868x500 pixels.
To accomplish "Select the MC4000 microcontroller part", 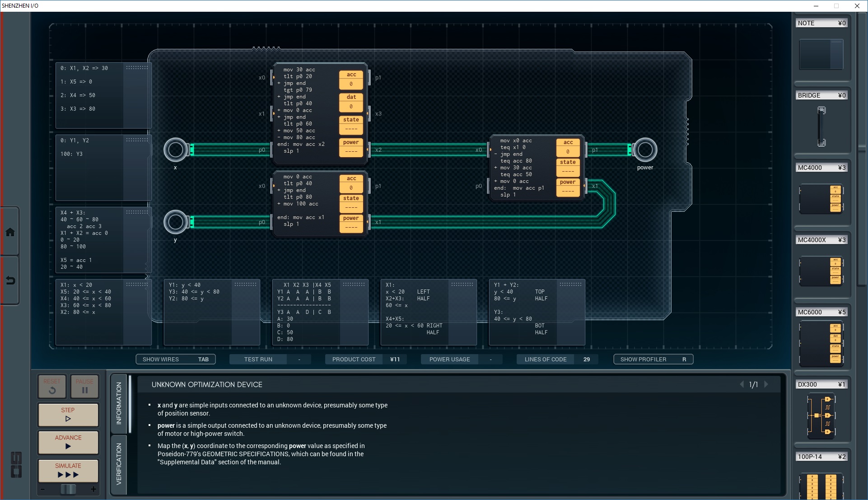I will coord(821,199).
